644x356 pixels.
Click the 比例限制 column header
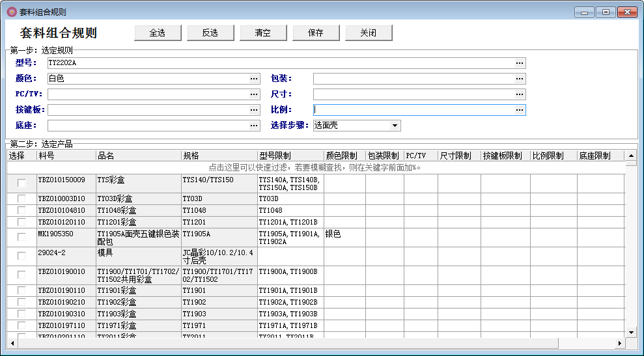[x=553, y=156]
